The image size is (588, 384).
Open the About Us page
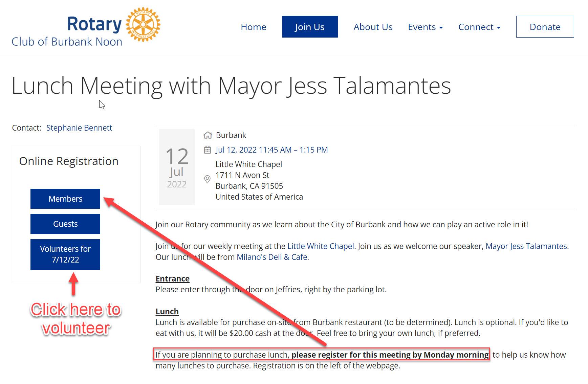[373, 27]
